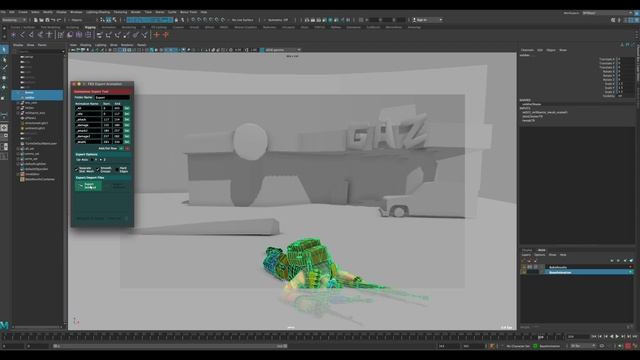Screen dimensions: 640x360
Task: Open the Sign In dropdown
Action: click(427, 20)
